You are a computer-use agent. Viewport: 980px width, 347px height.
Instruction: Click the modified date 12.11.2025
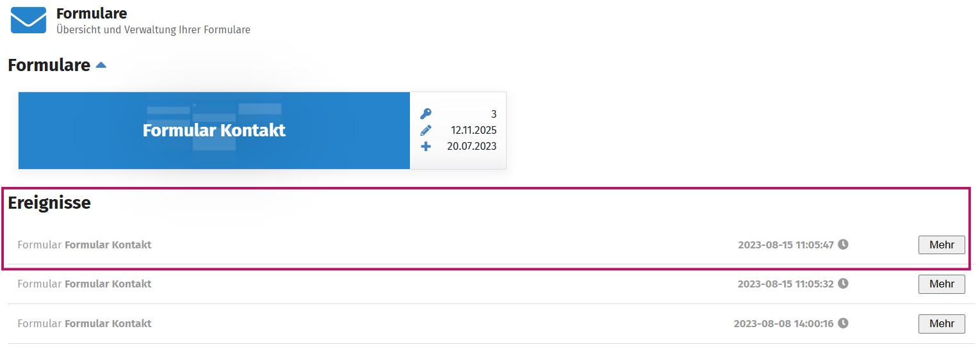coord(473,131)
